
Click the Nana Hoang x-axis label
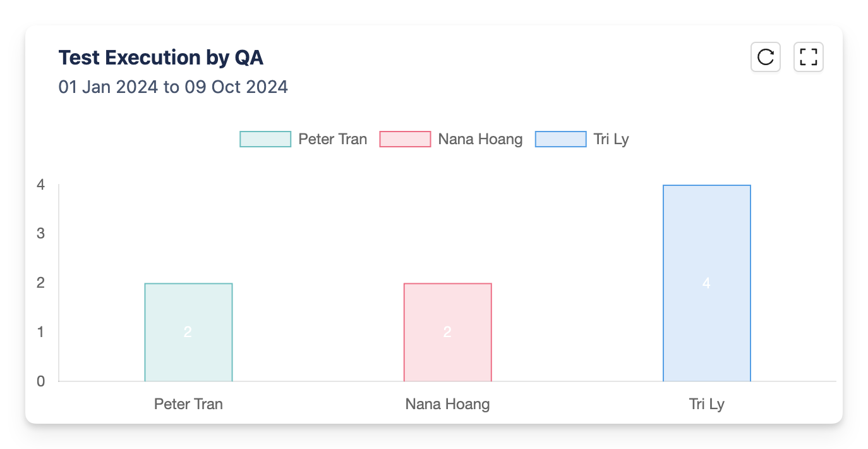447,403
